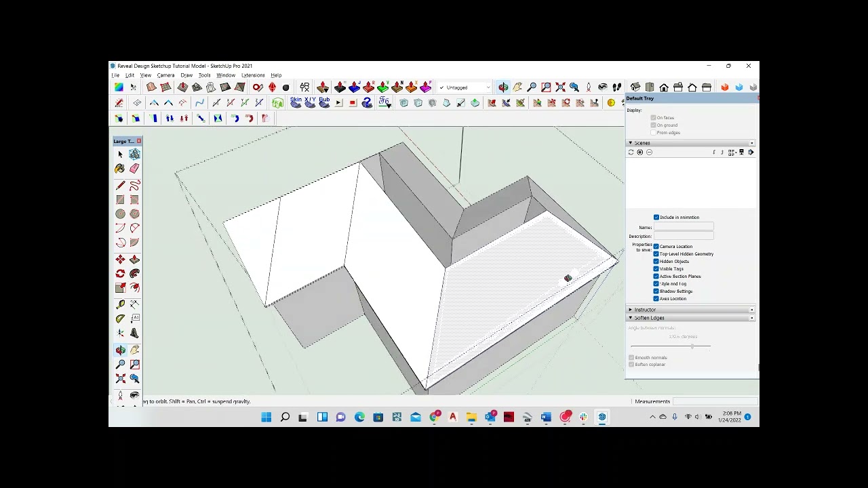Image resolution: width=868 pixels, height=488 pixels.
Task: Select the Rotate tool
Action: click(x=120, y=274)
